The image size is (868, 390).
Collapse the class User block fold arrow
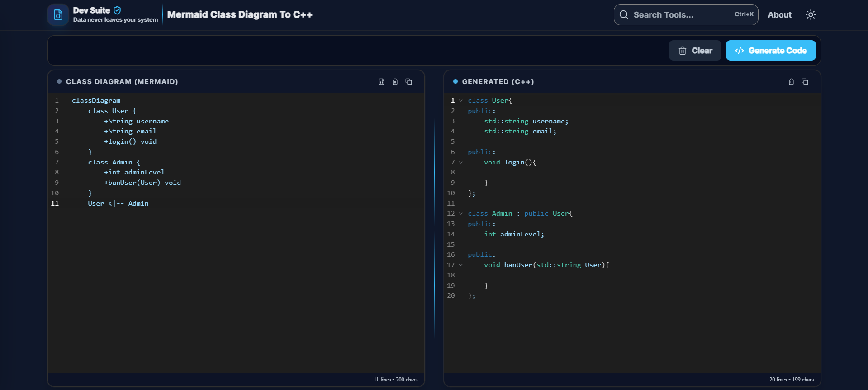pos(461,101)
